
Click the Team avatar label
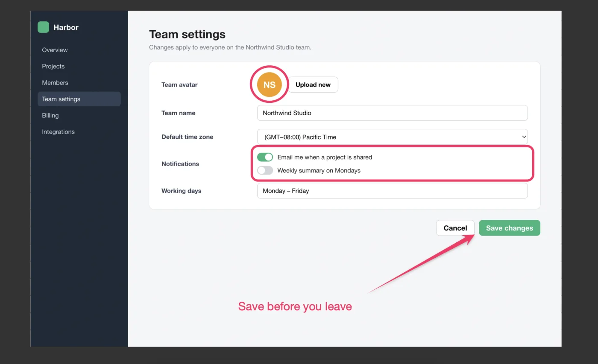tap(179, 84)
